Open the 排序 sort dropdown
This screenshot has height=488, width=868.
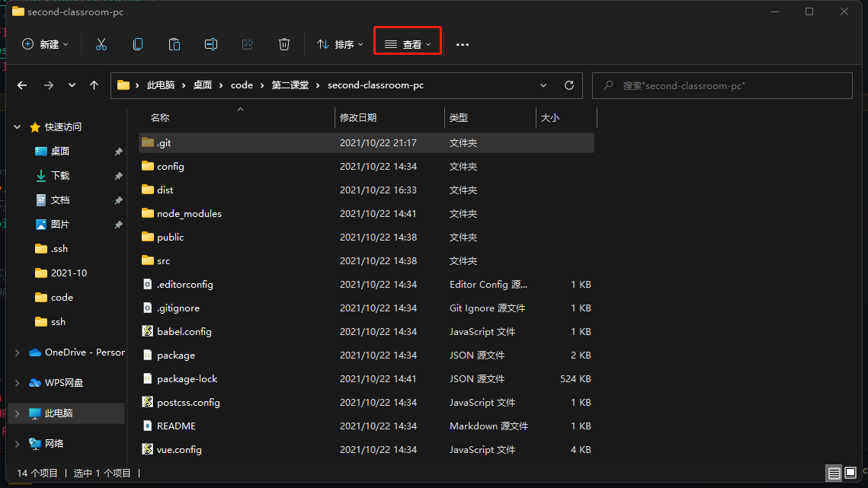coord(338,44)
